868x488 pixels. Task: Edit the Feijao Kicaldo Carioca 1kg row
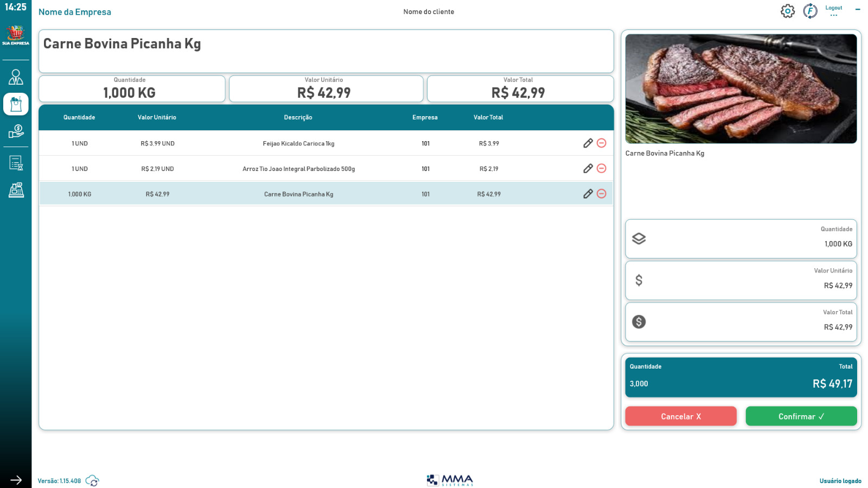(588, 143)
